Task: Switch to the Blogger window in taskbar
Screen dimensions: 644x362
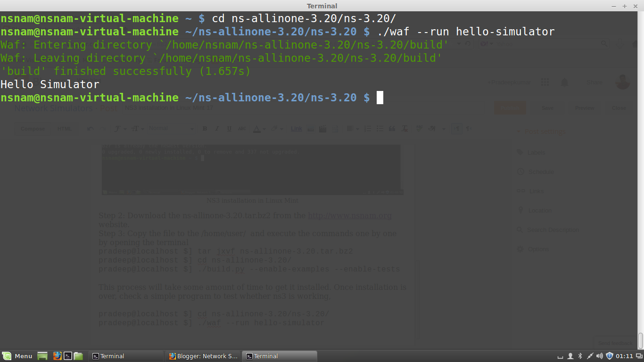Action: pyautogui.click(x=203, y=356)
